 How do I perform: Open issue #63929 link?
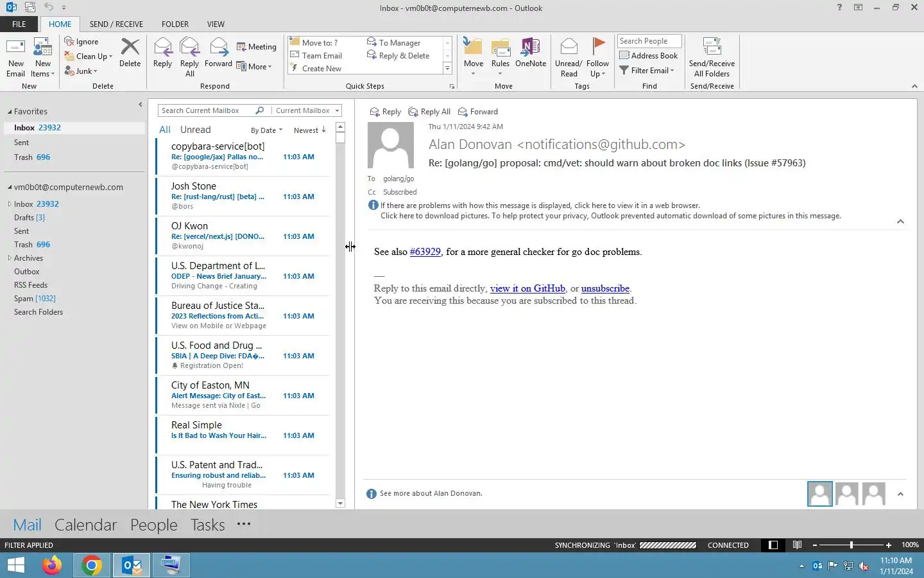click(x=425, y=252)
